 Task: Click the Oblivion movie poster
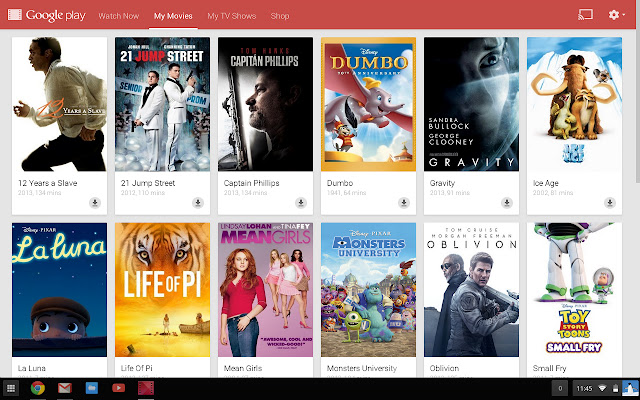(472, 289)
